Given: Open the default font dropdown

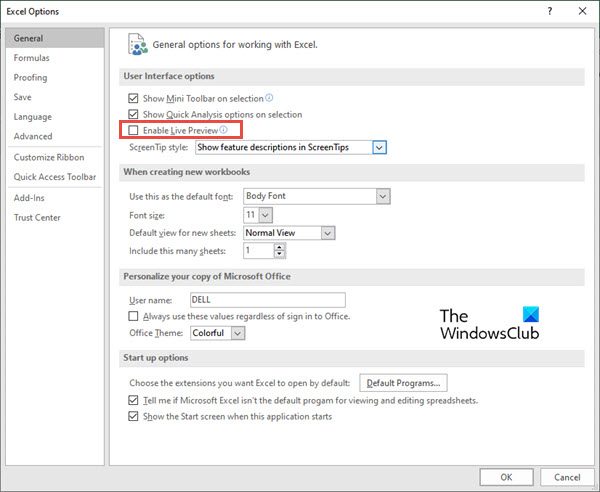Looking at the screenshot, I should (x=383, y=196).
